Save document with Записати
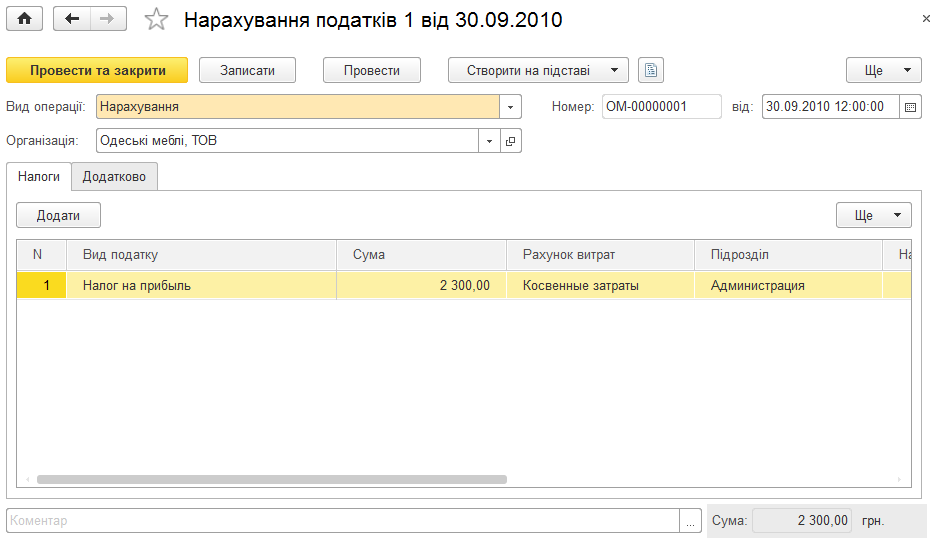 point(247,70)
